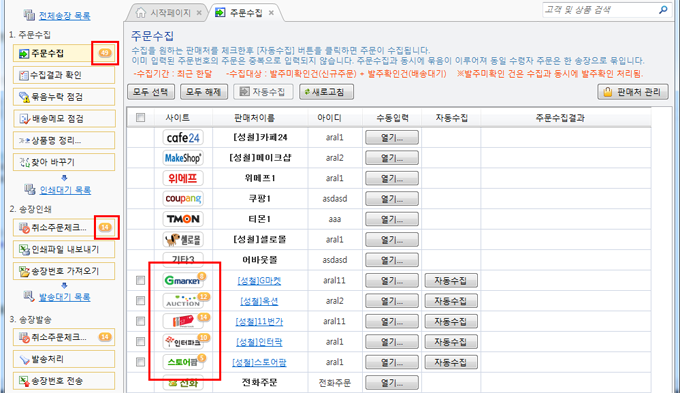Click the AUCTION site logo
680x393 pixels.
[x=183, y=301]
